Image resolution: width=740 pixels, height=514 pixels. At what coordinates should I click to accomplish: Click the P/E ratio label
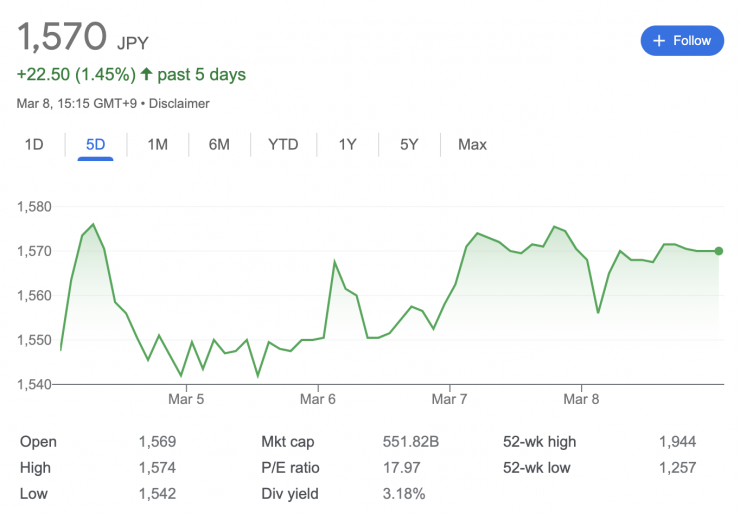click(x=290, y=468)
